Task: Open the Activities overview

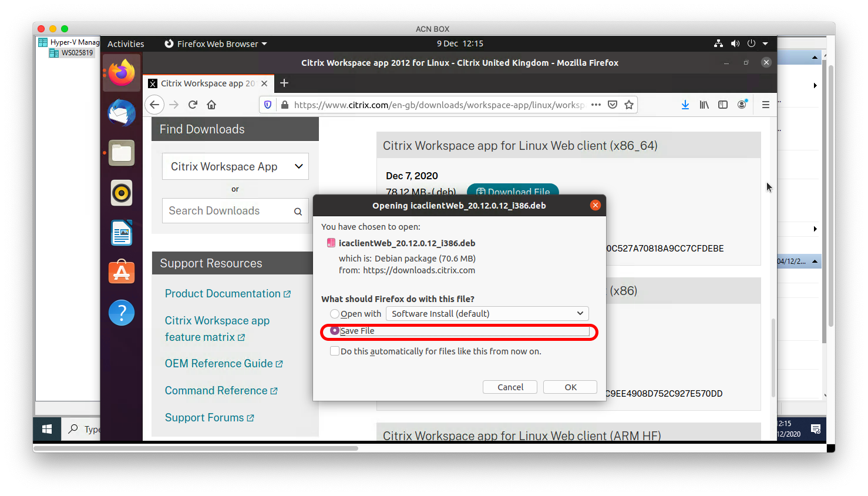Action: (126, 43)
